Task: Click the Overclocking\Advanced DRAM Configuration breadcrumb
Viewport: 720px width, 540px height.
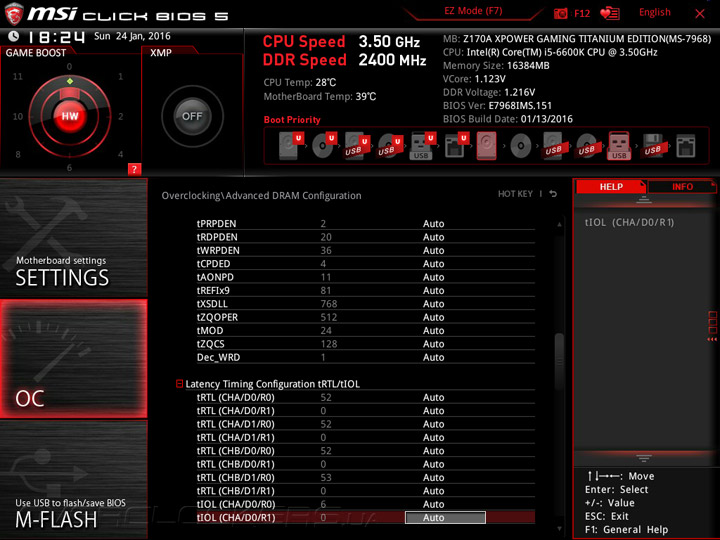Action: click(261, 196)
